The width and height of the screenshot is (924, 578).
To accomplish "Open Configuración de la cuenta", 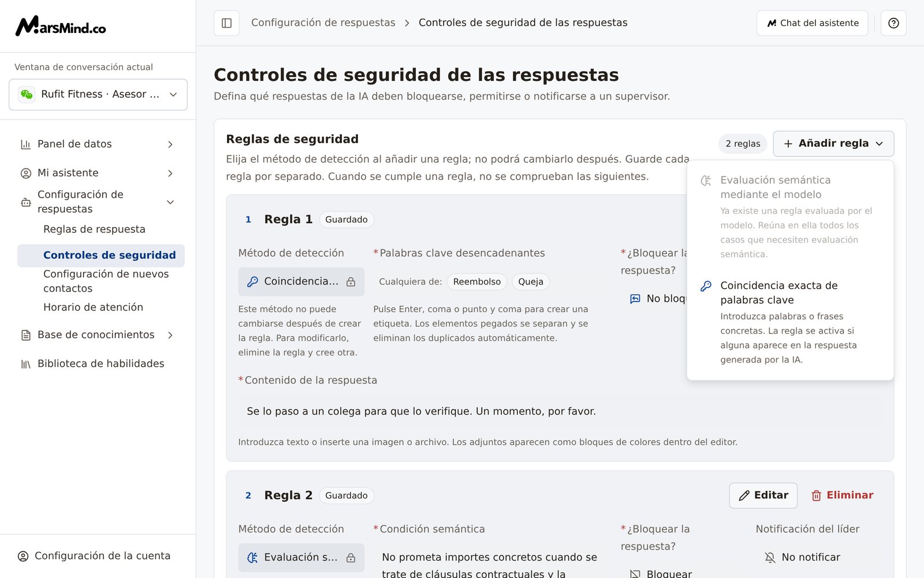I will click(95, 556).
